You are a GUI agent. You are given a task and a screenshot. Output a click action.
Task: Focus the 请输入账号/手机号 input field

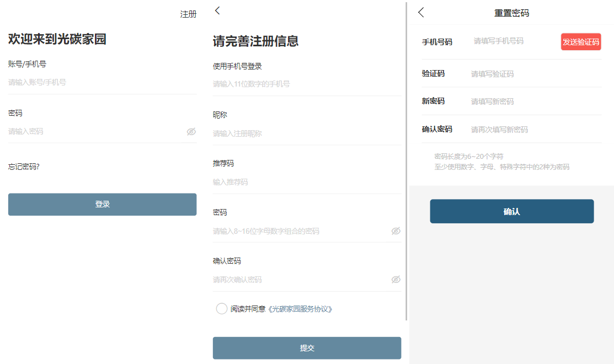click(x=102, y=83)
